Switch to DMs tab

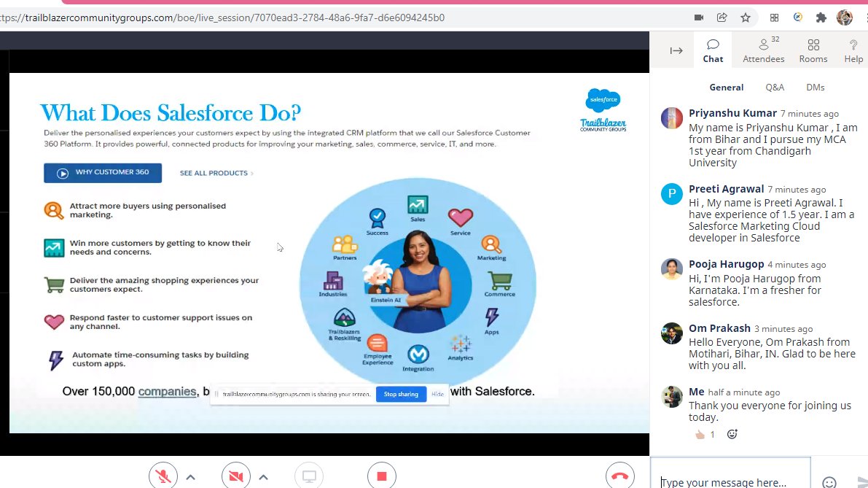(x=815, y=87)
